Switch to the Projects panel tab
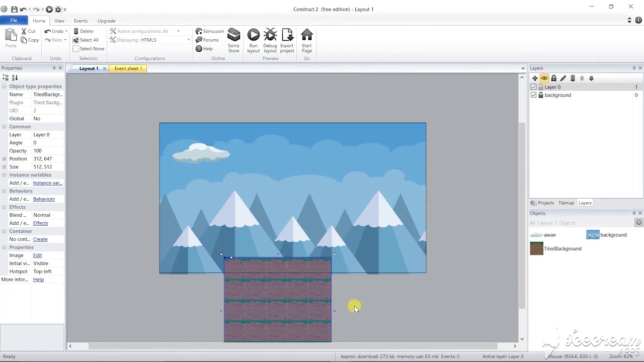 tap(542, 203)
